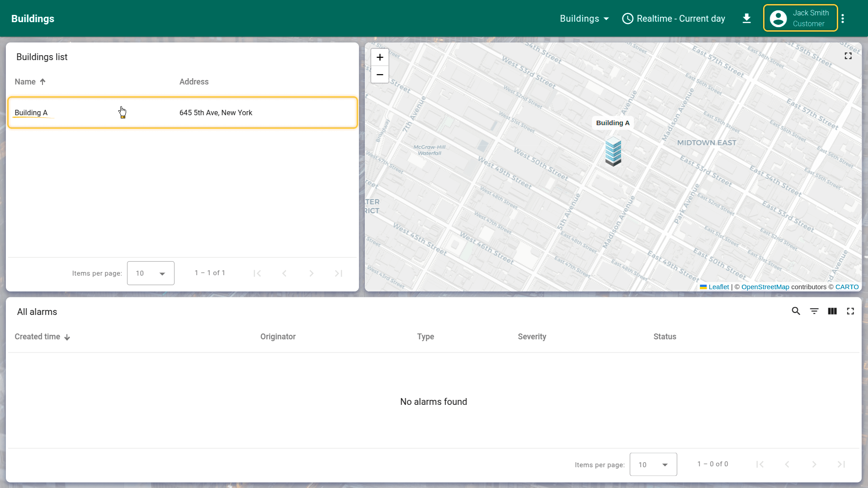Image resolution: width=868 pixels, height=488 pixels.
Task: Open buildings list items per page dropdown
Action: point(151,273)
